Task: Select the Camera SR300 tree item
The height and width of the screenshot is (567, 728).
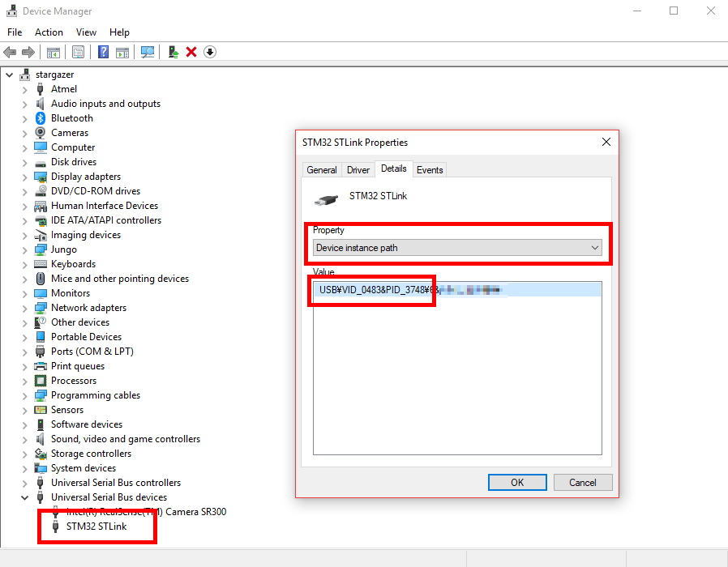Action: (146, 512)
